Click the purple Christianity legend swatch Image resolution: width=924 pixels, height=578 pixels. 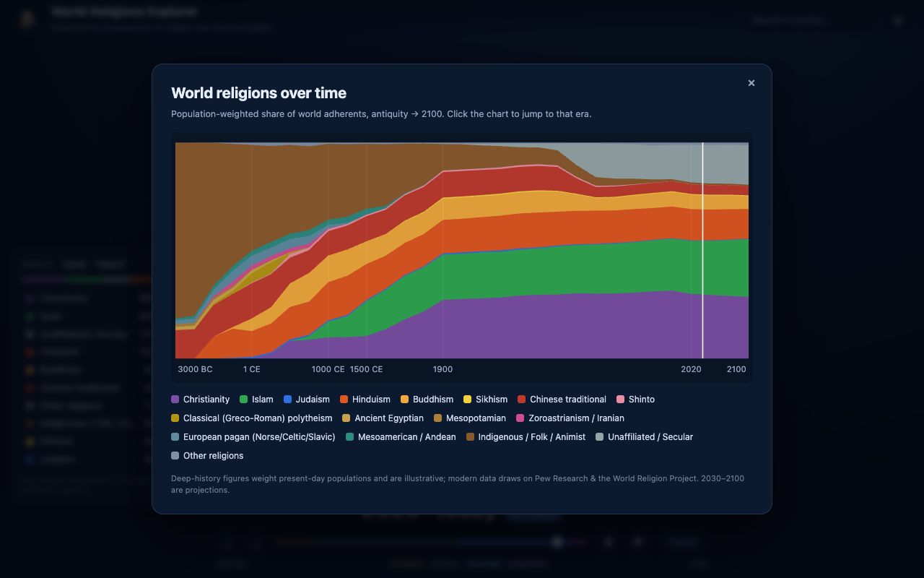pyautogui.click(x=175, y=400)
